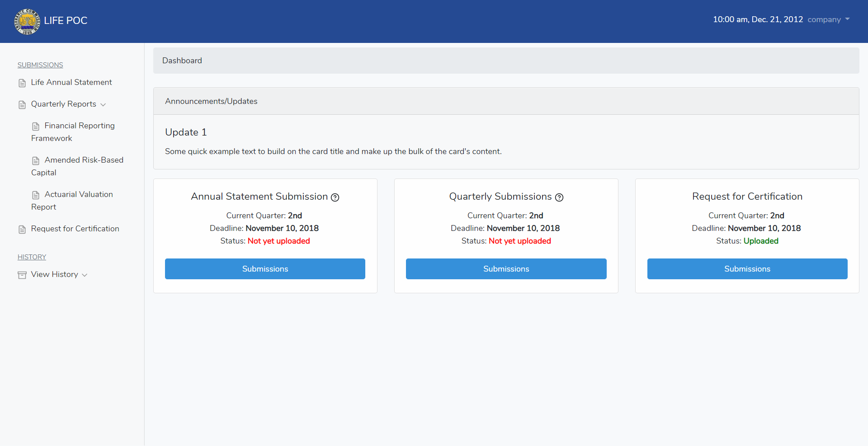868x446 pixels.
Task: Click the document icon beside Financial Reporting Framework
Action: pyautogui.click(x=36, y=127)
